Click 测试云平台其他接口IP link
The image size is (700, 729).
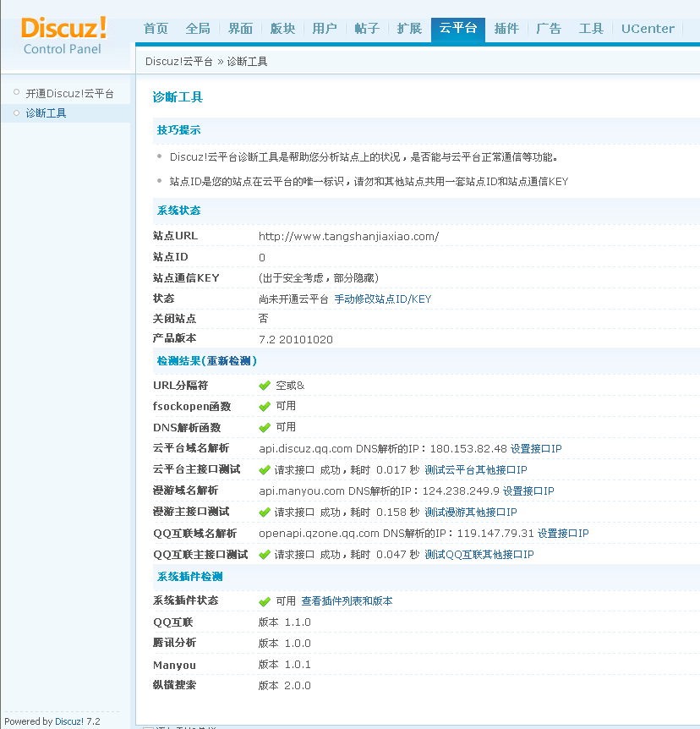pos(476,470)
